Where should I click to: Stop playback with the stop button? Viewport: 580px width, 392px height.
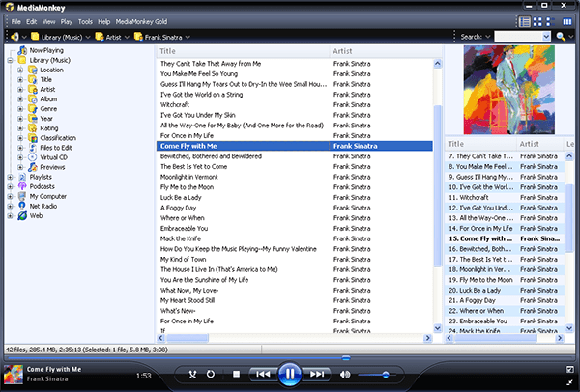pos(237,375)
